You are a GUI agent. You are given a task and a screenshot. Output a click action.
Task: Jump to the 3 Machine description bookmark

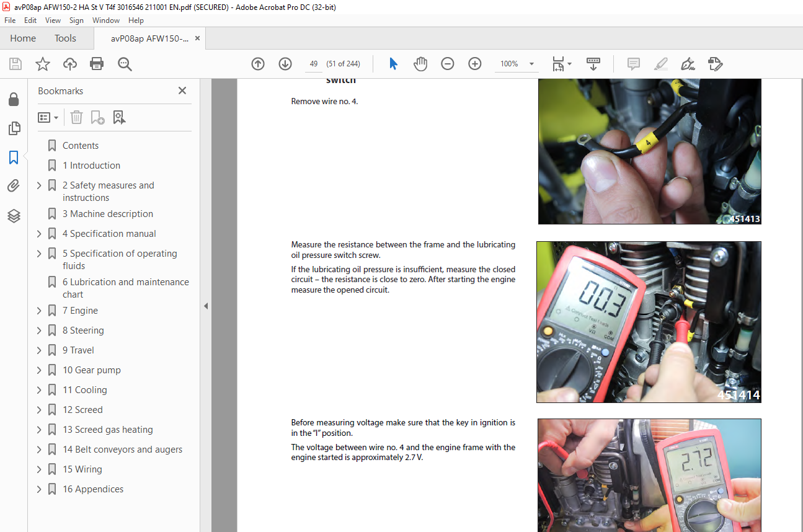click(x=108, y=214)
